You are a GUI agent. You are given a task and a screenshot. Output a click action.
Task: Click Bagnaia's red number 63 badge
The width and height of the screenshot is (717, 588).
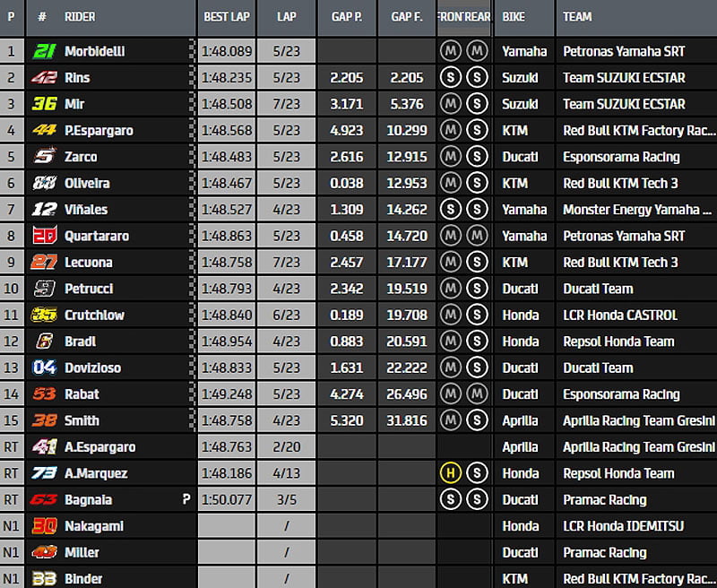(44, 499)
